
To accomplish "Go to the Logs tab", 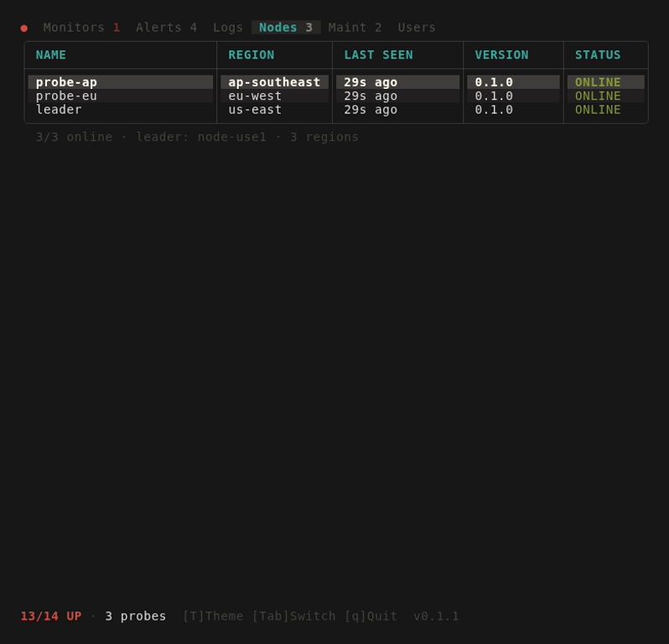I will (228, 28).
